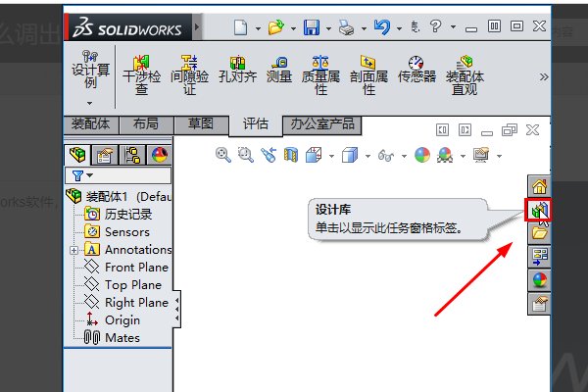This screenshot has width=588, height=392.
Task: Expand the Print dropdown arrow
Action: [x=364, y=28]
